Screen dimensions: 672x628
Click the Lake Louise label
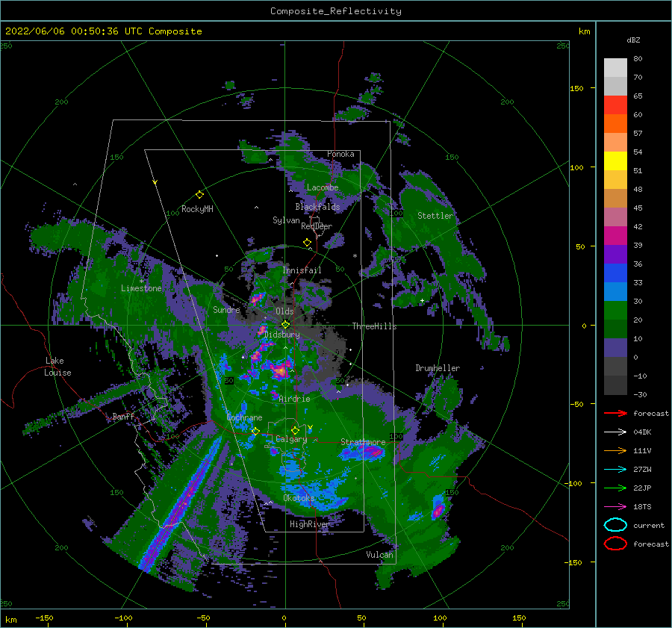[x=57, y=367]
